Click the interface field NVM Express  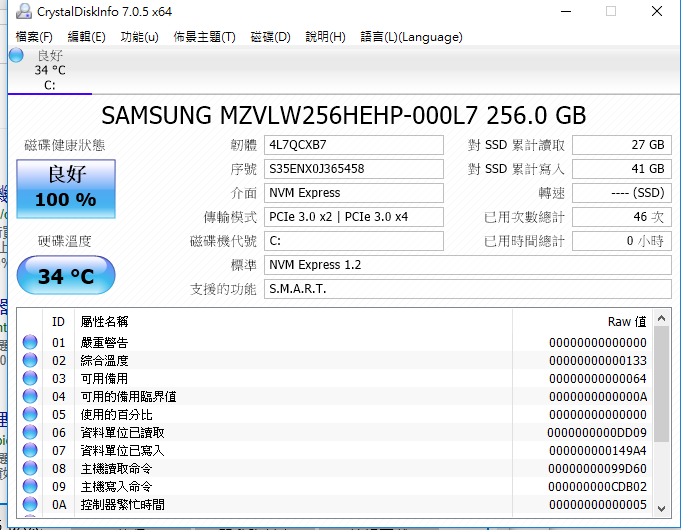click(354, 193)
